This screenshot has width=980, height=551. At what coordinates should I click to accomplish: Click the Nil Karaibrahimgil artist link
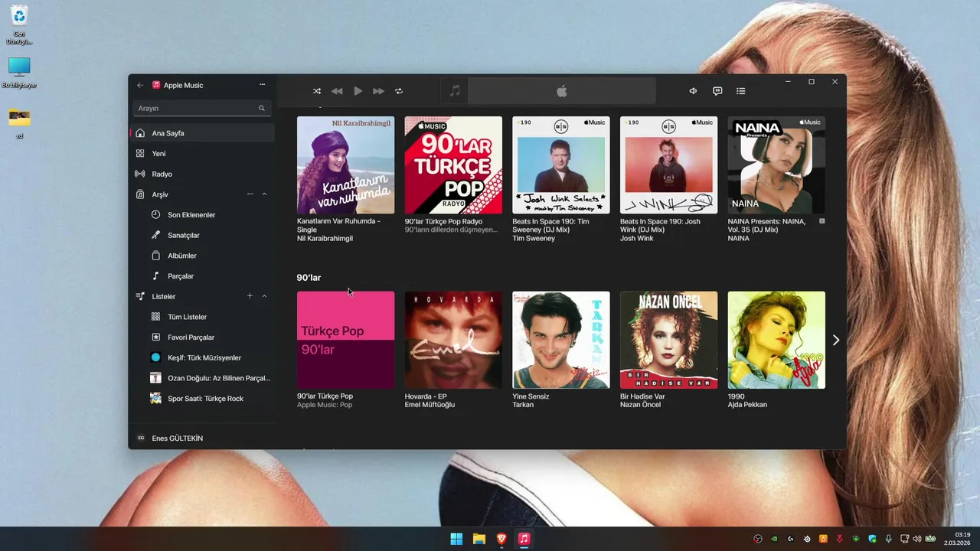tap(325, 239)
